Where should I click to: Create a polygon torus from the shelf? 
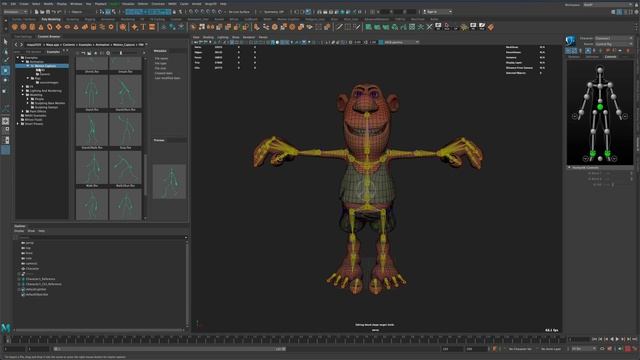click(x=50, y=27)
